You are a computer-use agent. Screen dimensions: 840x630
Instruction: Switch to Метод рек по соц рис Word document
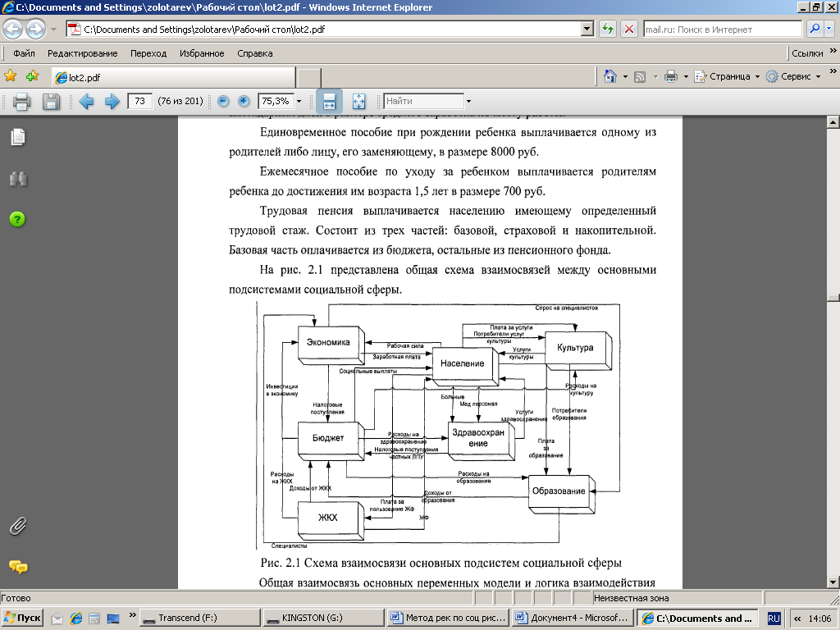(x=448, y=618)
